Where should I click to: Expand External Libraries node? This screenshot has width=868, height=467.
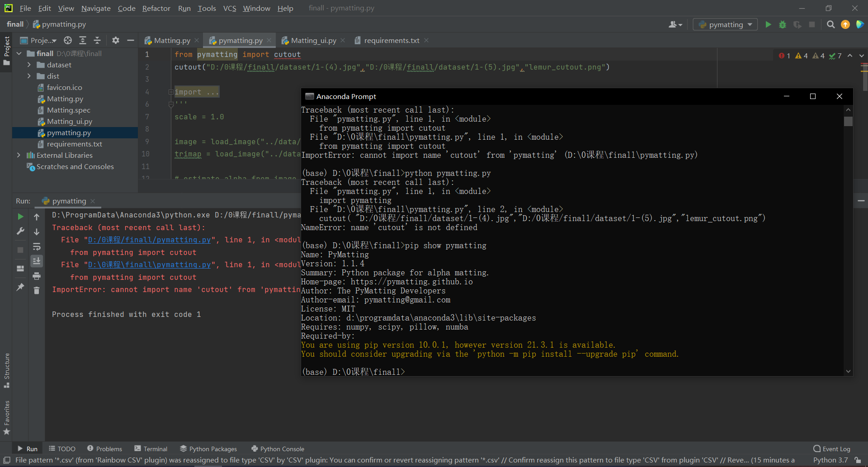pos(19,155)
